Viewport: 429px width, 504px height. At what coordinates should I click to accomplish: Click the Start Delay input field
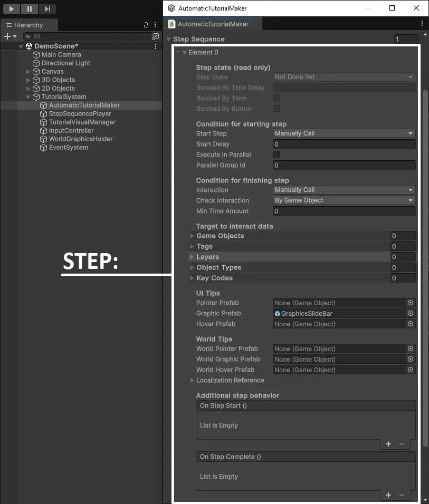click(x=344, y=144)
